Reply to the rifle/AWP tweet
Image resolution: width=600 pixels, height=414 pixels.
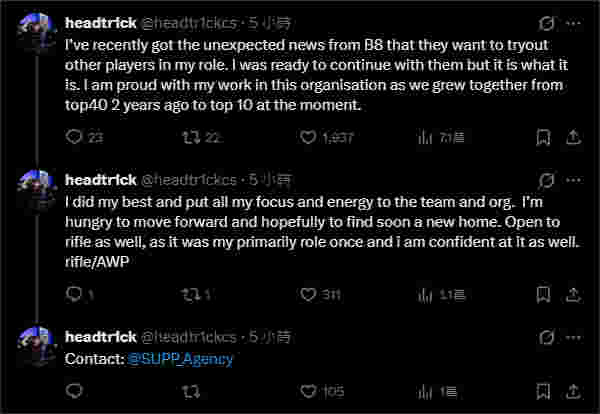73,294
